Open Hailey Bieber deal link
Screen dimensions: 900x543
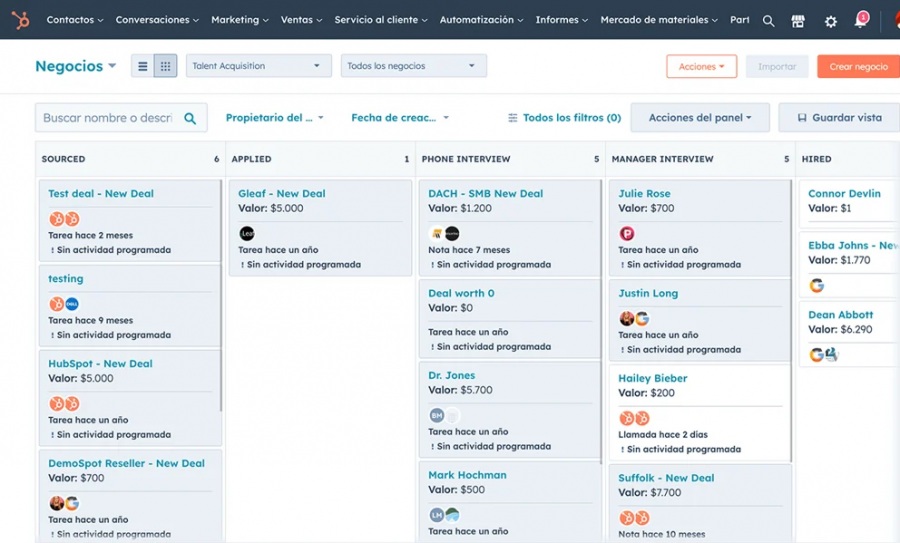pyautogui.click(x=653, y=379)
